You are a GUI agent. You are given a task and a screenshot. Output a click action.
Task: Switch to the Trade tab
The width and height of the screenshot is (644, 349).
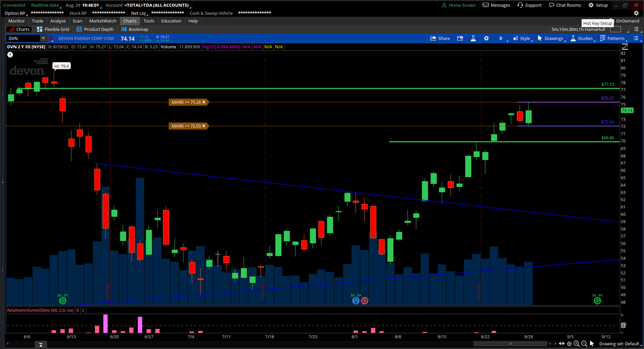click(x=38, y=21)
